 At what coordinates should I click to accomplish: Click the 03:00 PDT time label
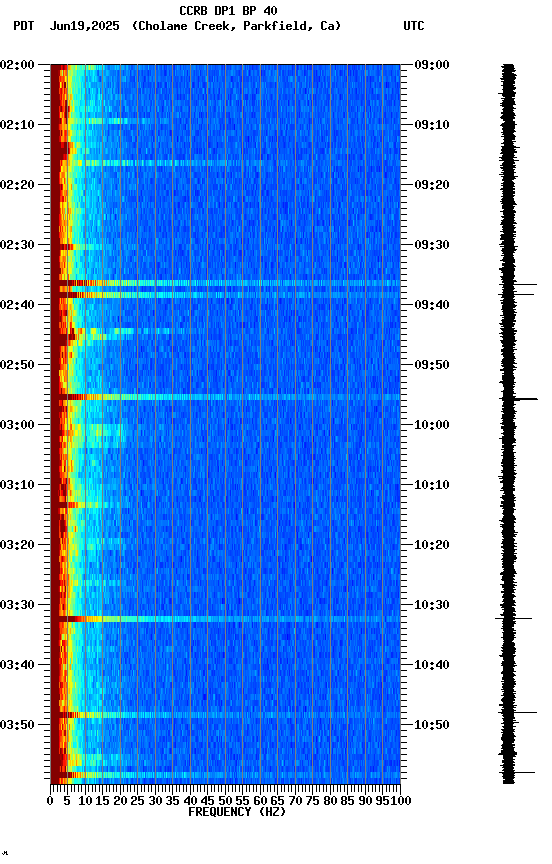click(x=17, y=425)
